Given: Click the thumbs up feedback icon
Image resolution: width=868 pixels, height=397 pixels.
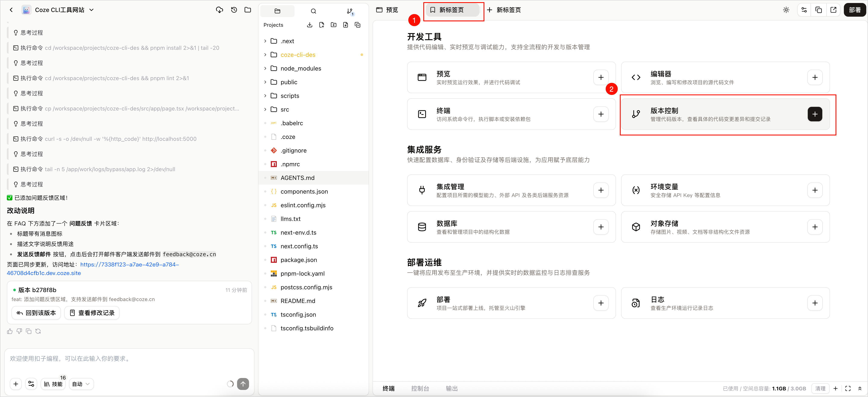Looking at the screenshot, I should (10, 331).
